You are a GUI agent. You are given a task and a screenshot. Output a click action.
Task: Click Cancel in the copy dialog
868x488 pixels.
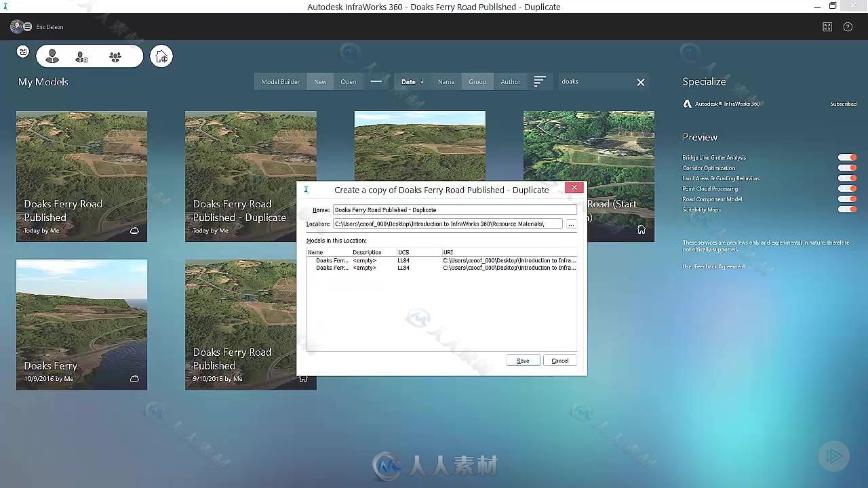pos(560,361)
